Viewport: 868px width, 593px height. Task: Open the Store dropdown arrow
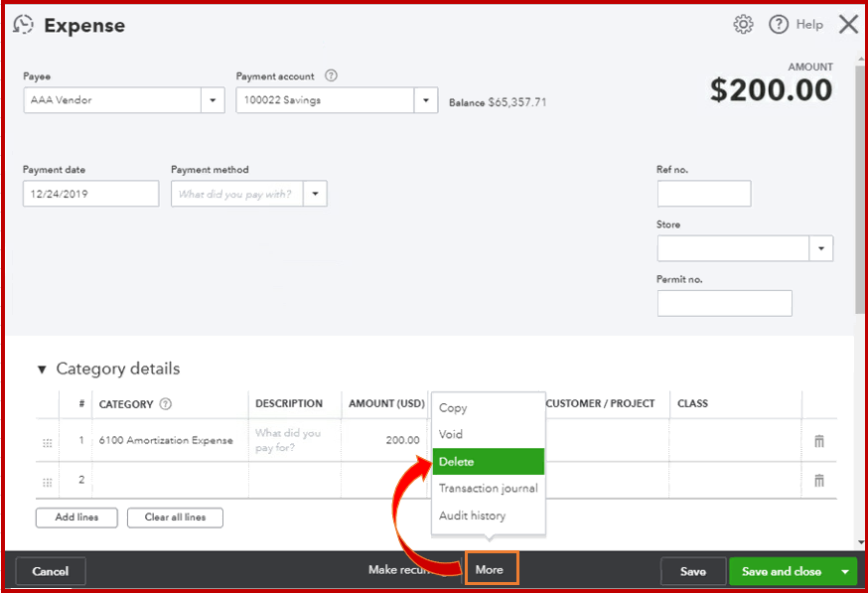coord(821,248)
